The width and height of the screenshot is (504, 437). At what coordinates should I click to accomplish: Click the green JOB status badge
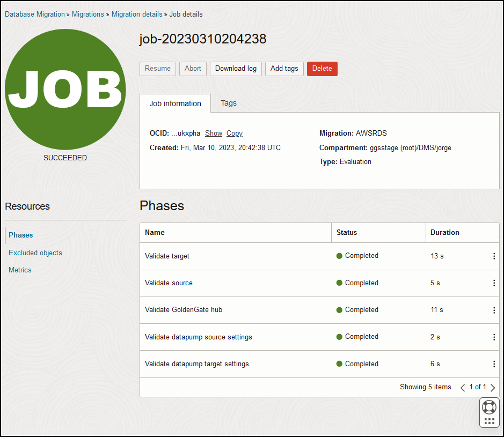pyautogui.click(x=65, y=88)
